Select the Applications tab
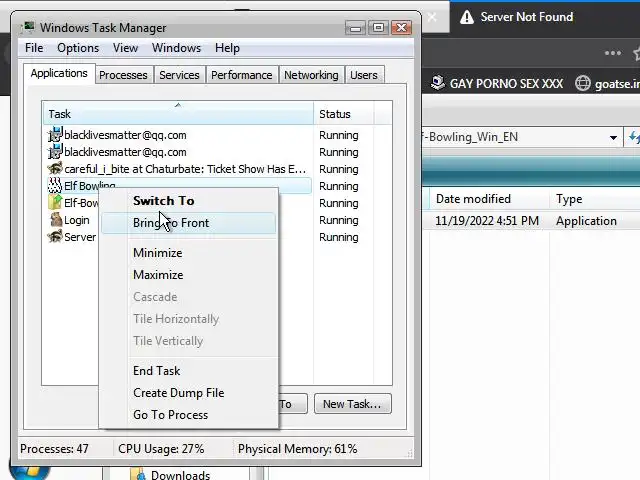Image resolution: width=640 pixels, height=480 pixels. pyautogui.click(x=59, y=73)
